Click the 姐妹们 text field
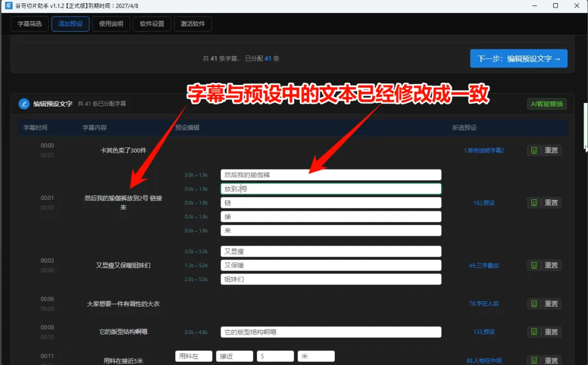 [331, 279]
